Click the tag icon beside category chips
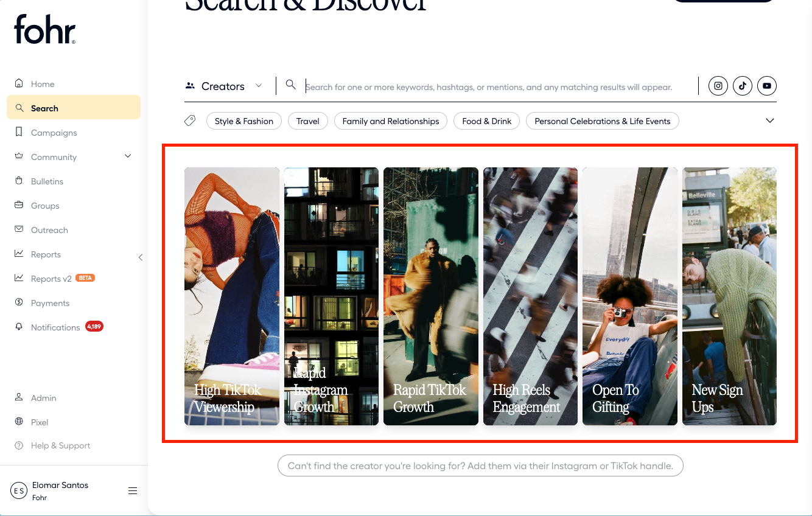The height and width of the screenshot is (516, 812). pyautogui.click(x=190, y=121)
